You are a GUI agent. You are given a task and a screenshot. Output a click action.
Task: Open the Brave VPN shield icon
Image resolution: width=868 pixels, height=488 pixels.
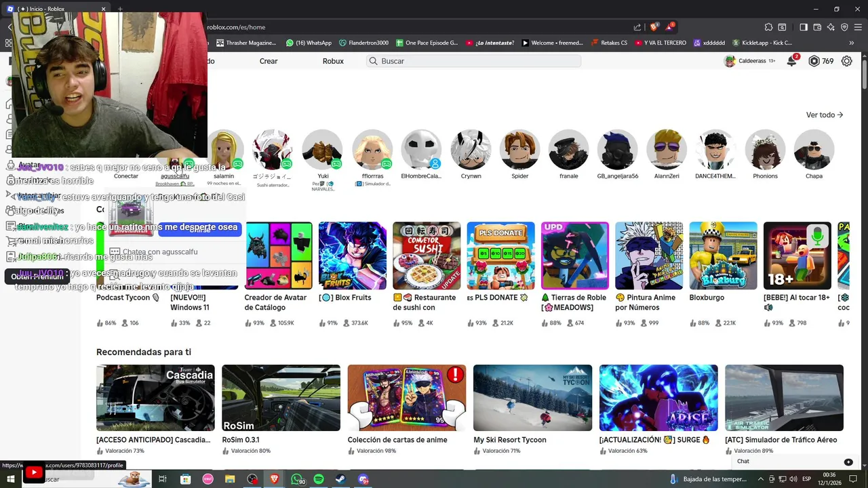(x=844, y=27)
